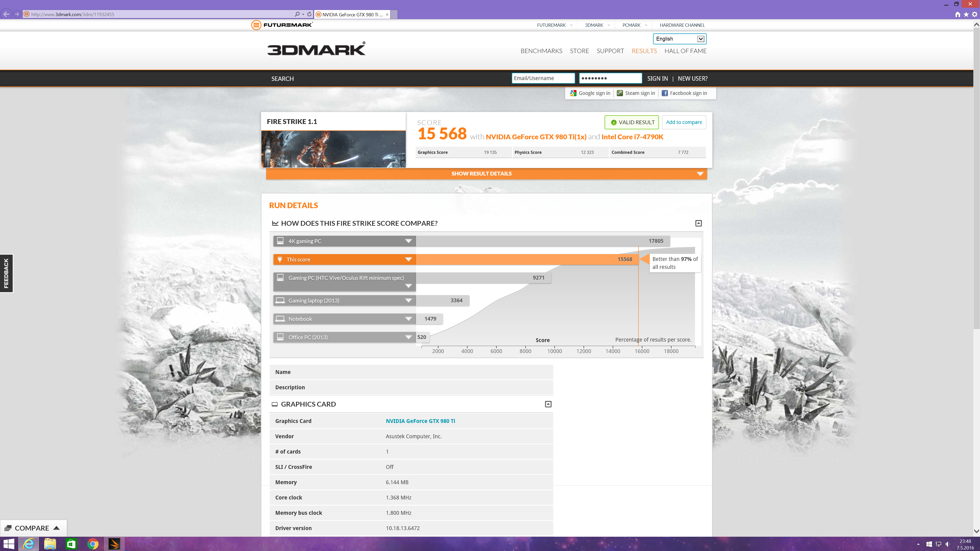Click Add to compare button
Viewport: 980px width, 551px height.
click(684, 122)
